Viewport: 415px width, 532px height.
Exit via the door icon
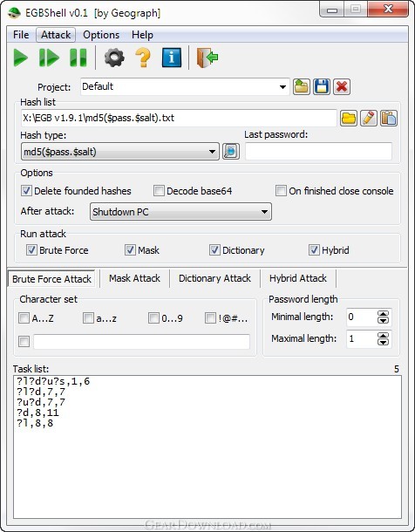click(x=207, y=58)
